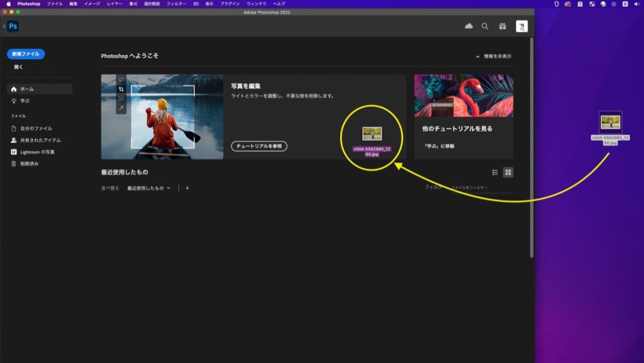Open search with the magnifier icon
This screenshot has width=644, height=363.
coord(485,26)
